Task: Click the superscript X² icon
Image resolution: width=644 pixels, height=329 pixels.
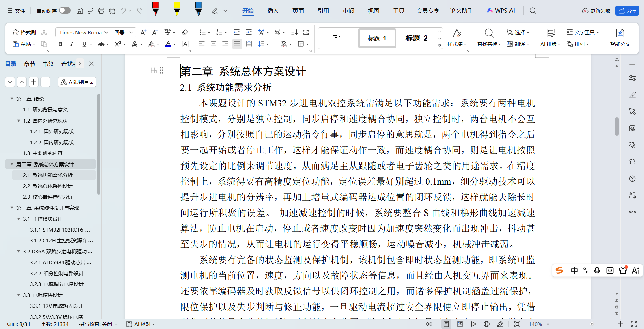Action: [x=118, y=44]
